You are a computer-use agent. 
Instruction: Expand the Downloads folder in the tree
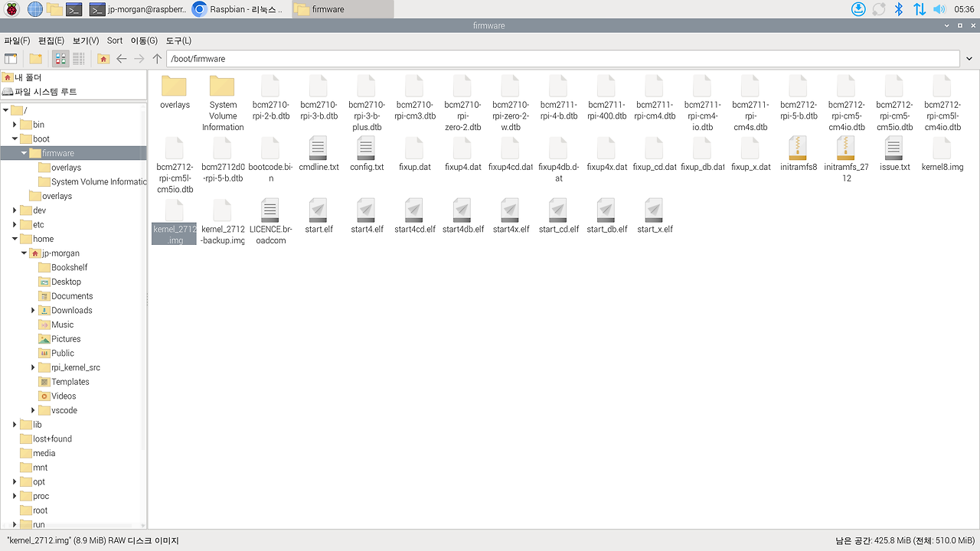[x=31, y=310]
